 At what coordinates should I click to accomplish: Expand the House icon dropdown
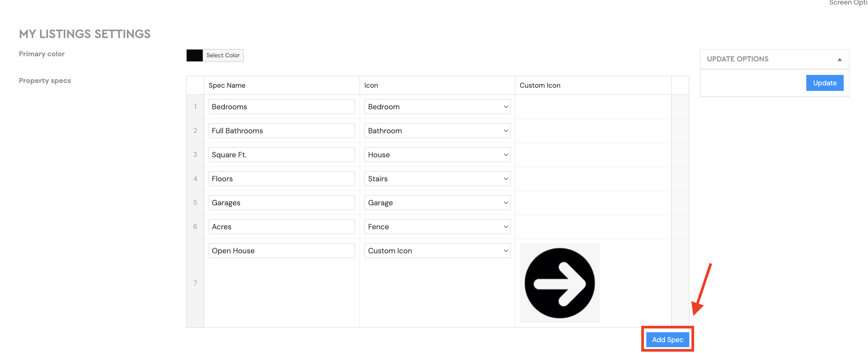pos(437,155)
